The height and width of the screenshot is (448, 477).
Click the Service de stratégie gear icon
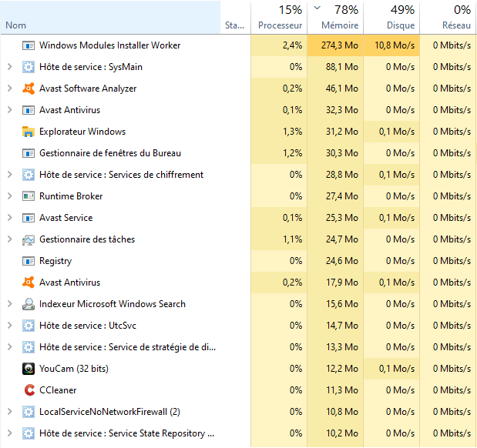point(29,347)
